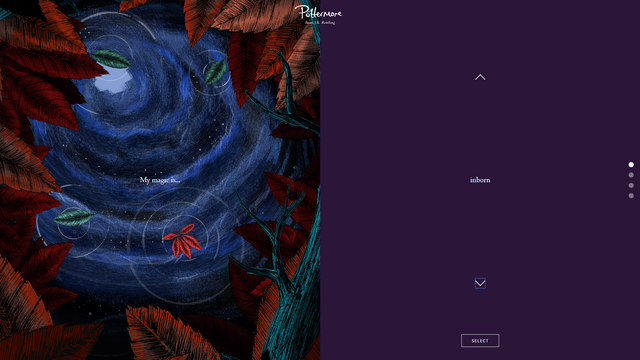The image size is (640, 360).
Task: Click the red maple leaf in the pool
Action: [x=182, y=241]
